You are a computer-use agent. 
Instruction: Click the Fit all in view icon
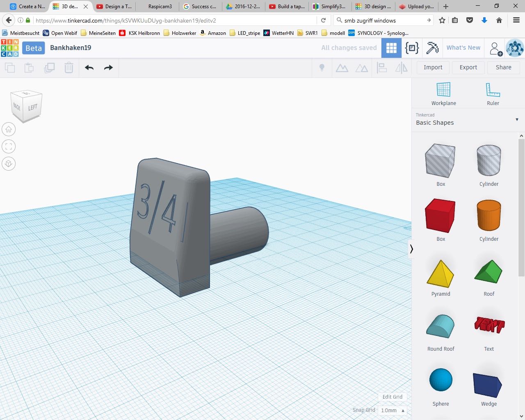point(9,146)
